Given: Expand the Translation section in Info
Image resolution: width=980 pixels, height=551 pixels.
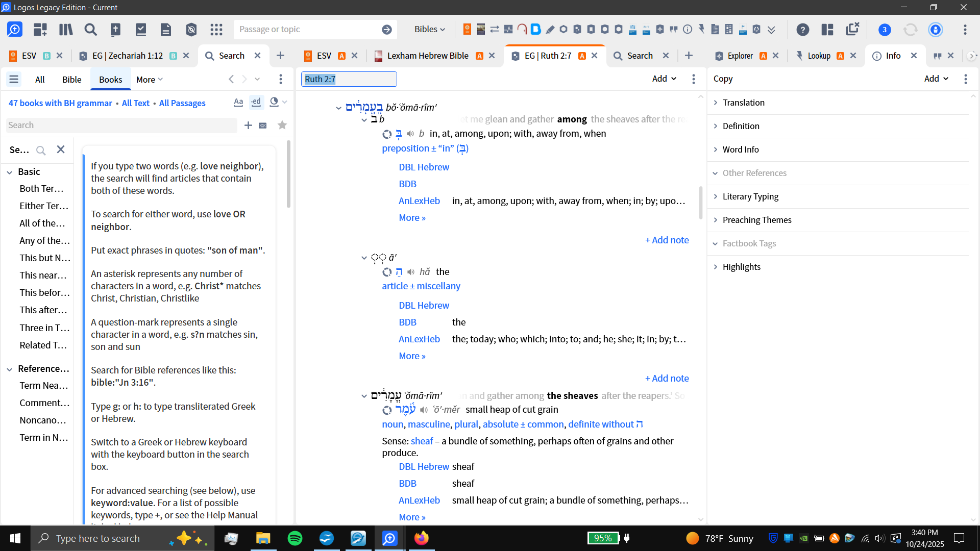Looking at the screenshot, I should click(x=744, y=103).
